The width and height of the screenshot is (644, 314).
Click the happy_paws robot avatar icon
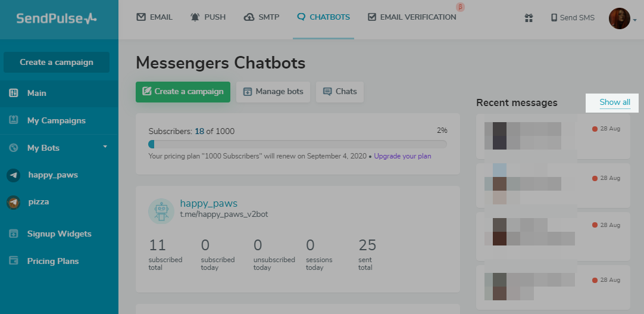tap(161, 211)
